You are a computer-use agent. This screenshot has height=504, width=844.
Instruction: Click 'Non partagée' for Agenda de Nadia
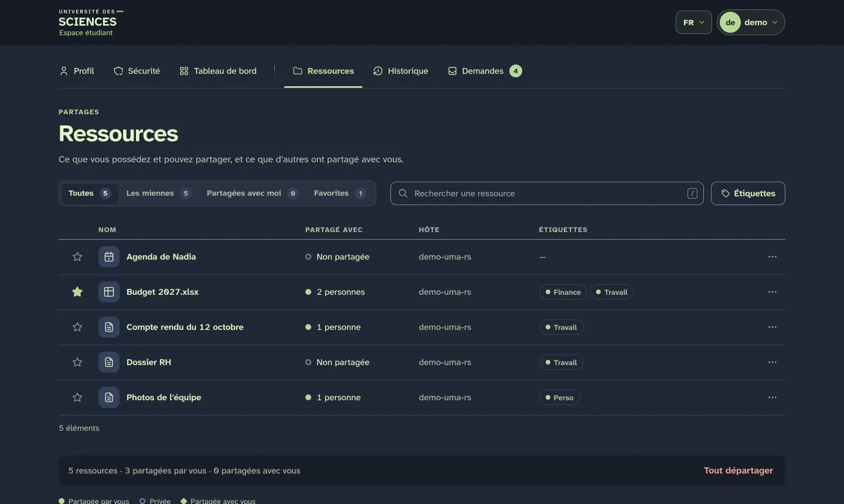pyautogui.click(x=338, y=257)
